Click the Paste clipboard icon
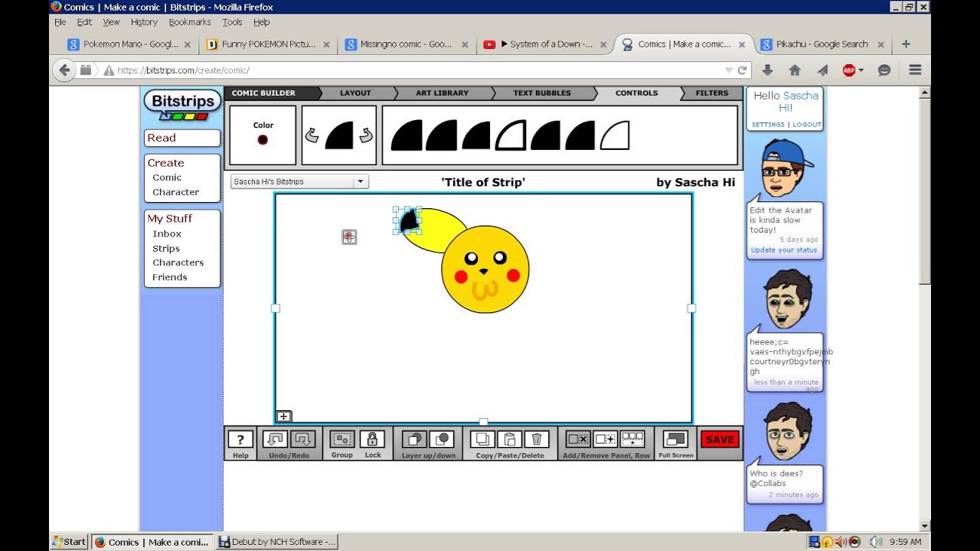 click(509, 439)
